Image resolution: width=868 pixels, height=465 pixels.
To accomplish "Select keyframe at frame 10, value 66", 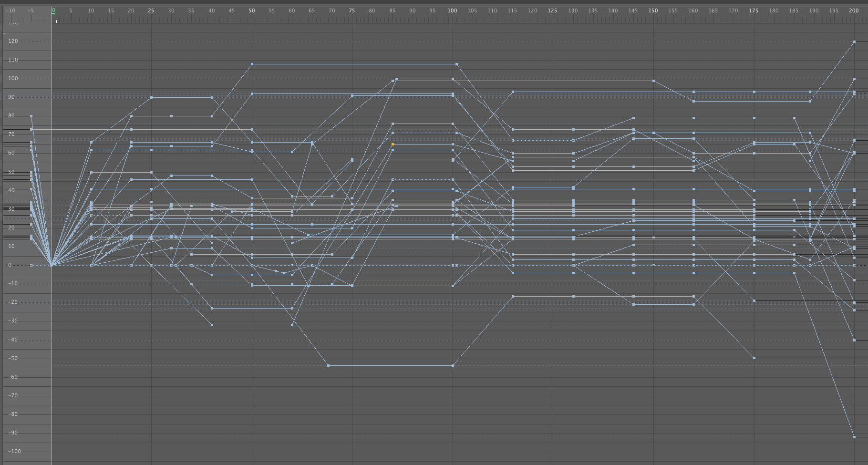I will pos(91,142).
